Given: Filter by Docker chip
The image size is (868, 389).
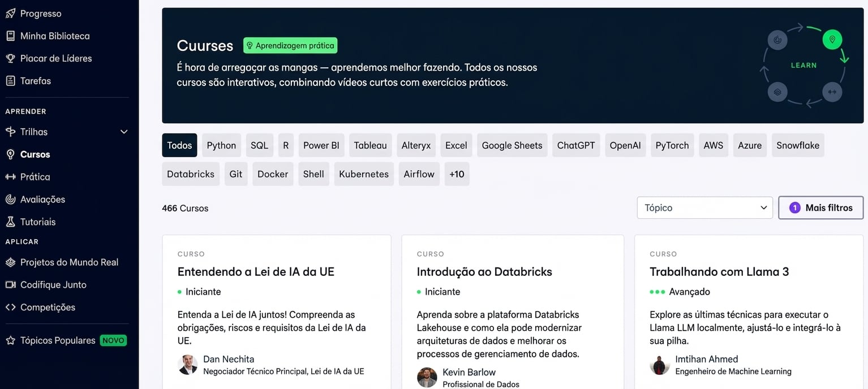Looking at the screenshot, I should coord(273,174).
